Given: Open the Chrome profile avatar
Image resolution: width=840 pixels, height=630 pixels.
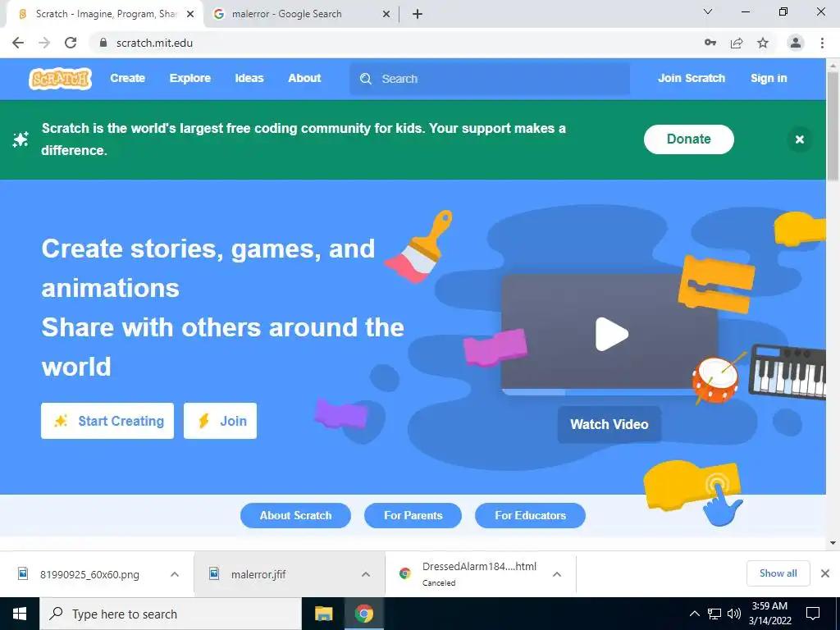Looking at the screenshot, I should tap(796, 43).
